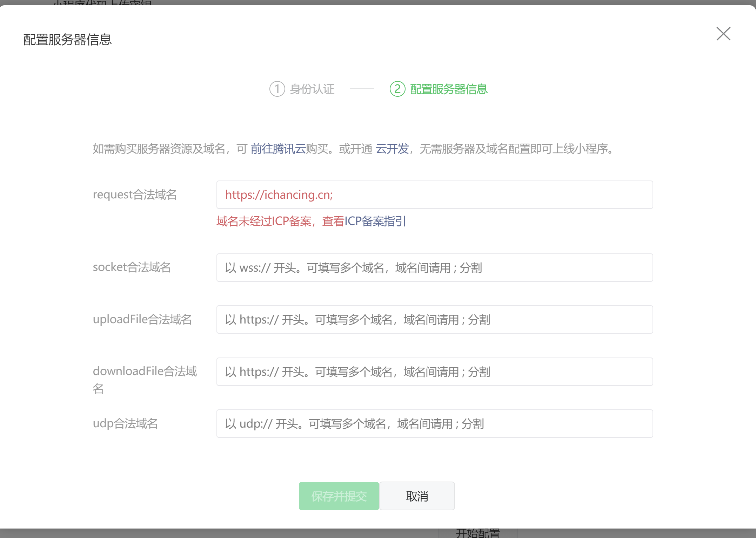Image resolution: width=756 pixels, height=538 pixels.
Task: Click the request合法域名 input field
Action: click(434, 195)
